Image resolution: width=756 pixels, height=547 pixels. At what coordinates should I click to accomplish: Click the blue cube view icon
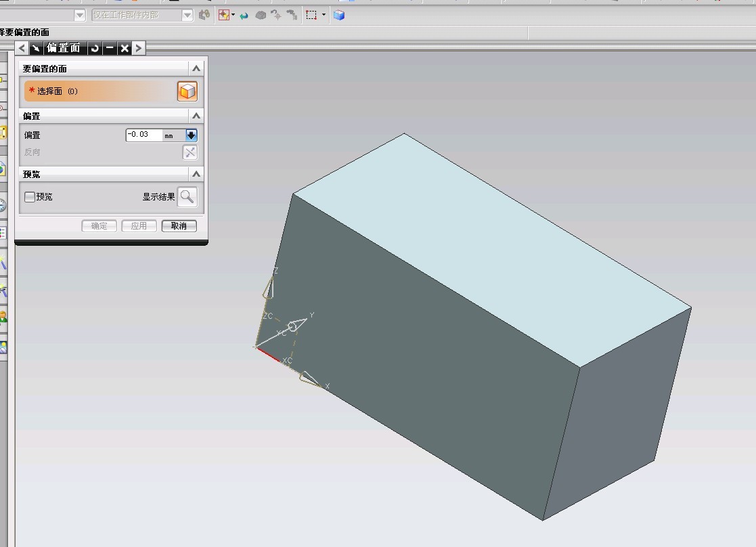click(x=339, y=15)
